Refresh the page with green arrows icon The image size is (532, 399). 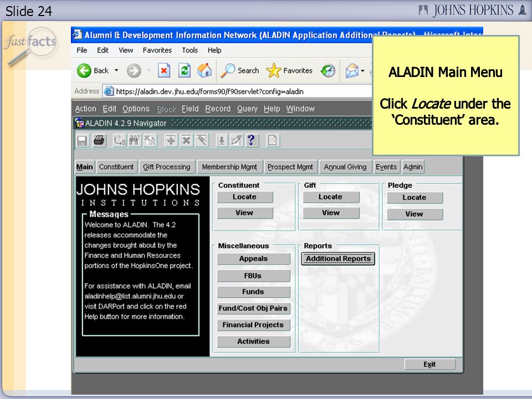pos(184,70)
